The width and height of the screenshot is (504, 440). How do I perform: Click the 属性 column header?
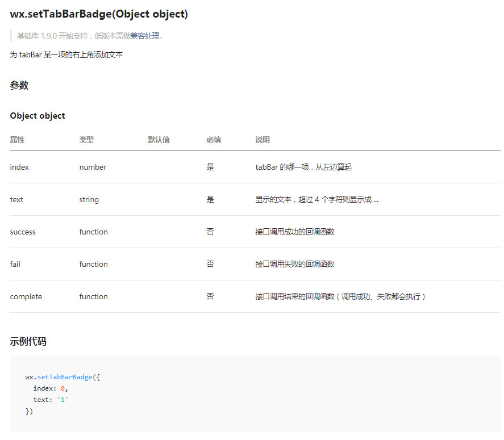pyautogui.click(x=18, y=140)
